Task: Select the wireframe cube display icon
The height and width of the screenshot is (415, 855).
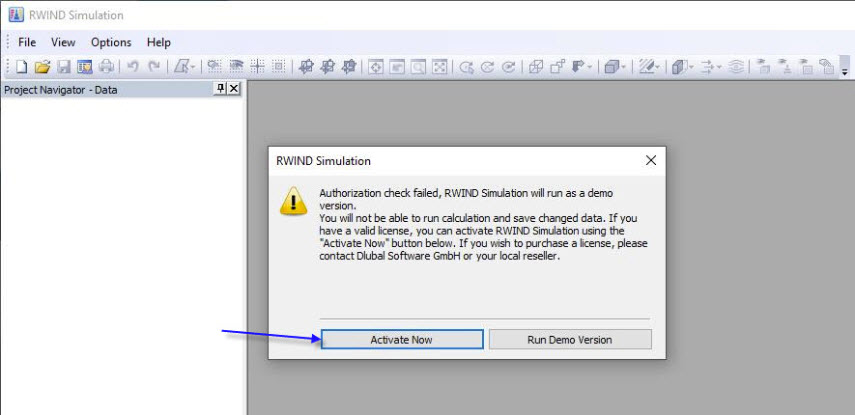Action: (x=536, y=67)
